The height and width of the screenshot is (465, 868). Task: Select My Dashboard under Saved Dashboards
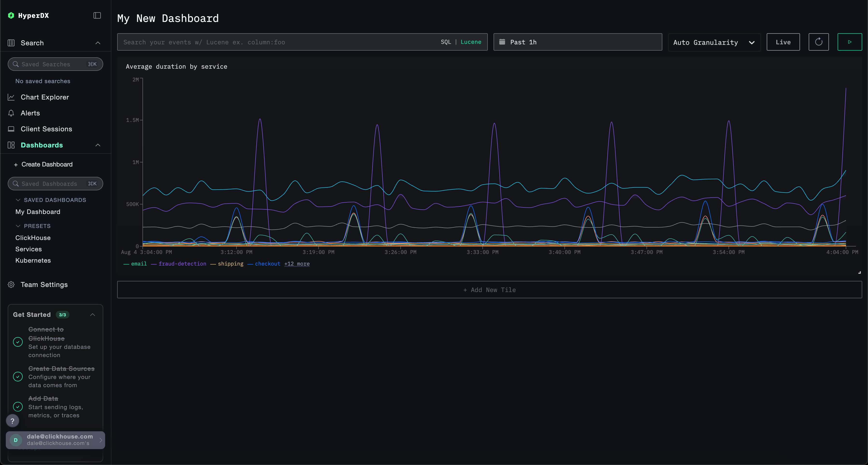tap(38, 212)
